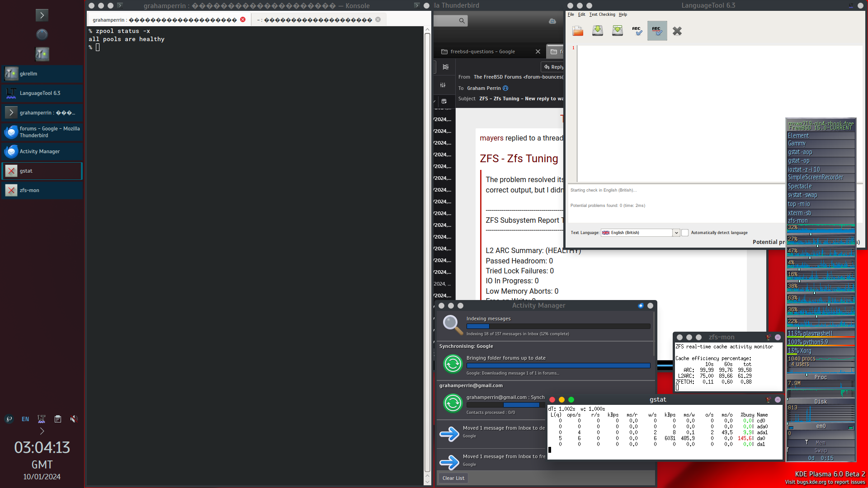This screenshot has width=868, height=488.
Task: Enable Automatically detect language checkbox
Action: (x=685, y=233)
